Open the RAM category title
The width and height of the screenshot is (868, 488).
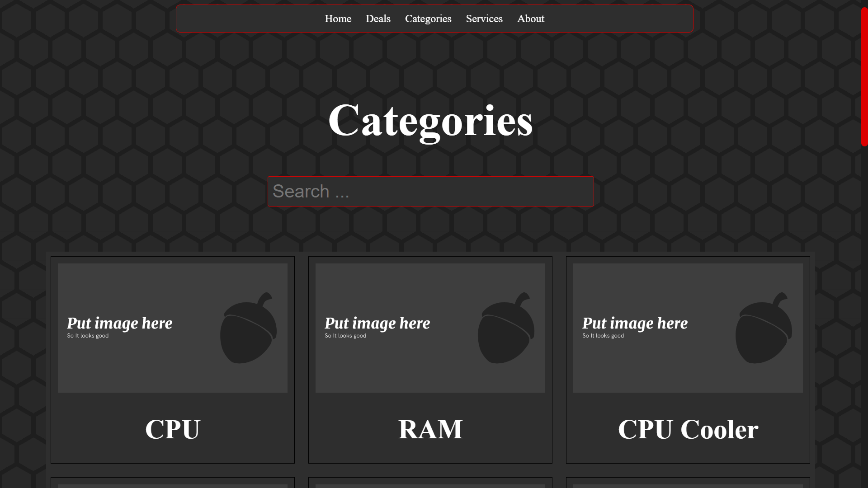(x=430, y=429)
